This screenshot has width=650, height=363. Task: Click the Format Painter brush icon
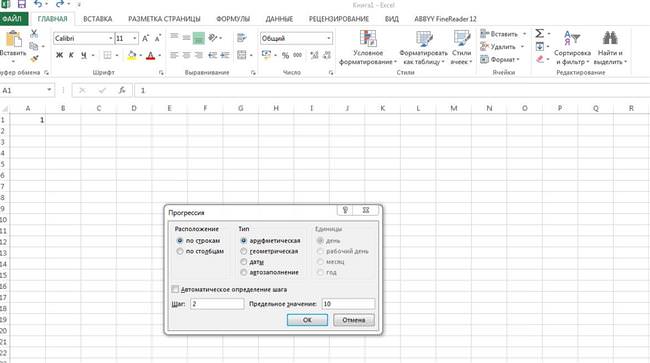click(x=34, y=59)
